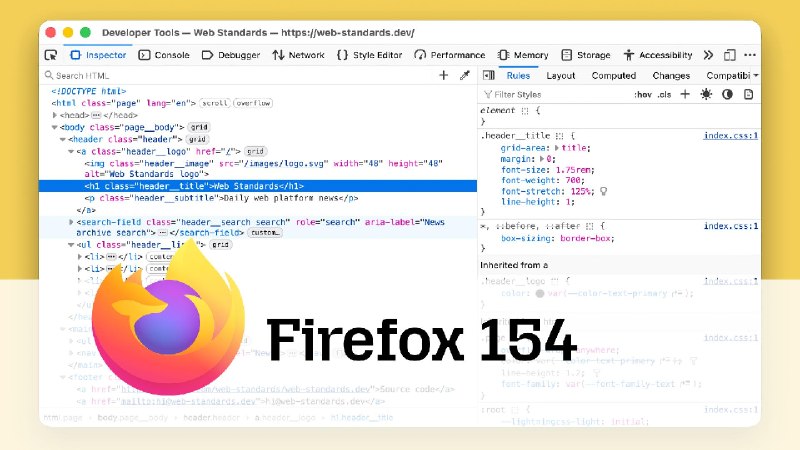The height and width of the screenshot is (450, 800).
Task: Switch to the Layout sidebar tab
Action: (x=561, y=76)
